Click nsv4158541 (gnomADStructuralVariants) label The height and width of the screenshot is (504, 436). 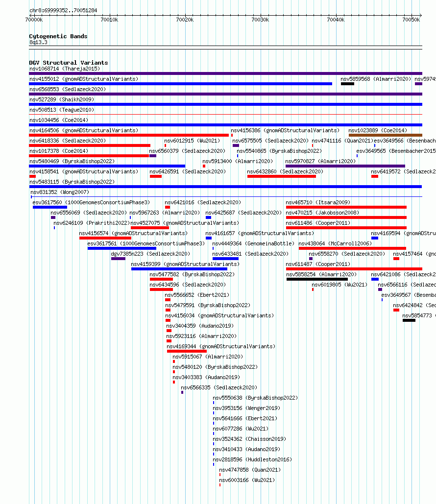pyautogui.click(x=84, y=171)
